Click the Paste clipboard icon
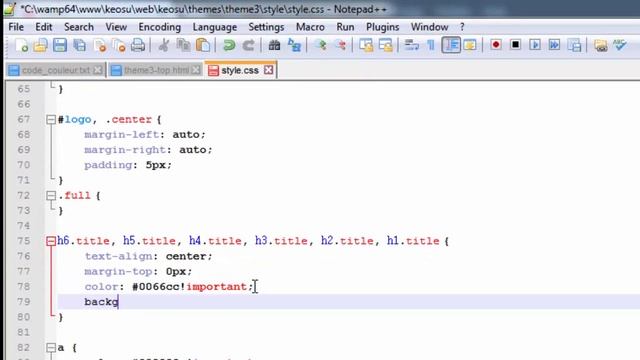640x360 pixels. coord(203,45)
